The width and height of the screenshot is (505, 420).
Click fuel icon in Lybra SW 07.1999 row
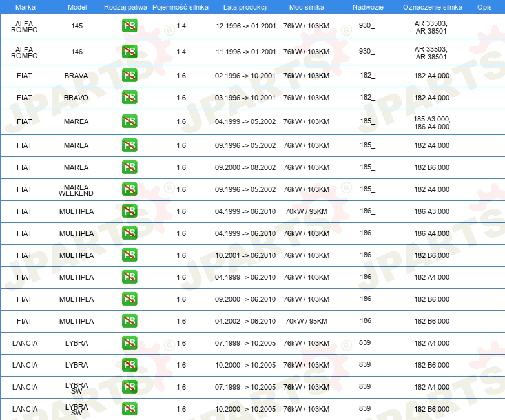tap(129, 387)
